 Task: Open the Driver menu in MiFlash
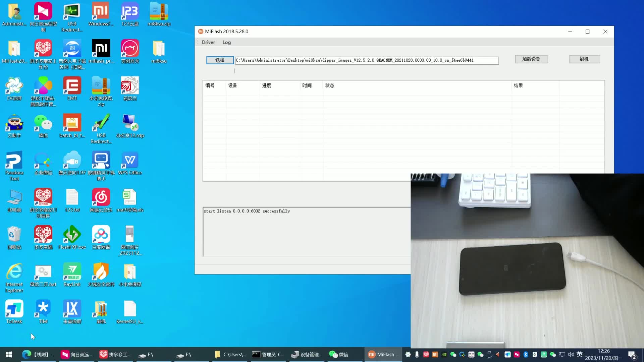pos(208,42)
